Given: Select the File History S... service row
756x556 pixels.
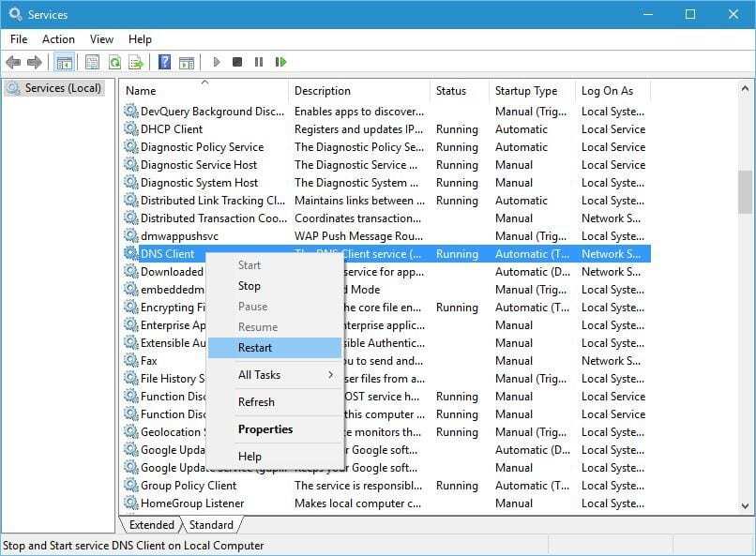Looking at the screenshot, I should tap(386, 378).
